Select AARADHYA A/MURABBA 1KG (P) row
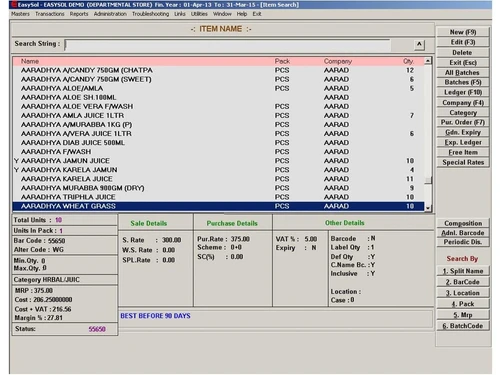500x375 pixels. [218, 124]
